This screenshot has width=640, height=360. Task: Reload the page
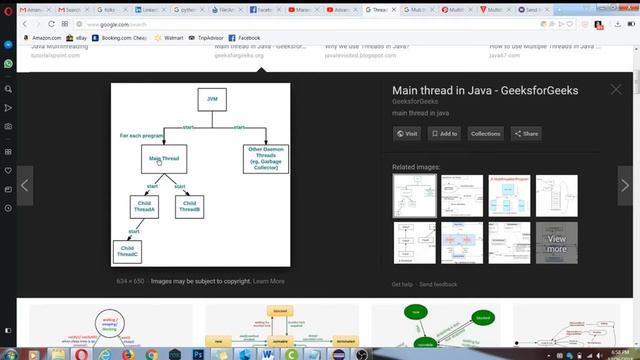(51, 24)
